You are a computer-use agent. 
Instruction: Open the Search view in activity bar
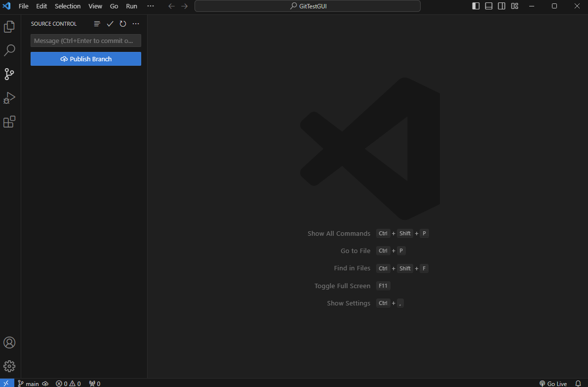9,50
